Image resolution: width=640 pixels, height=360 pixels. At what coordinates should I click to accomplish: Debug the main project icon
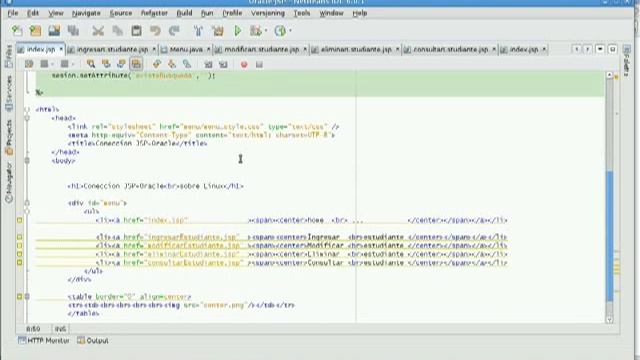(x=256, y=31)
